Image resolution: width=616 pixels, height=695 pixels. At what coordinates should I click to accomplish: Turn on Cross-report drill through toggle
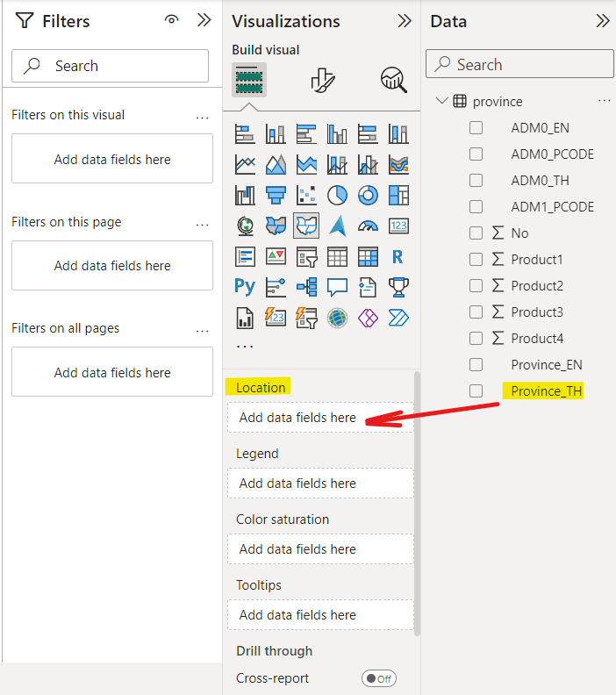(x=379, y=678)
